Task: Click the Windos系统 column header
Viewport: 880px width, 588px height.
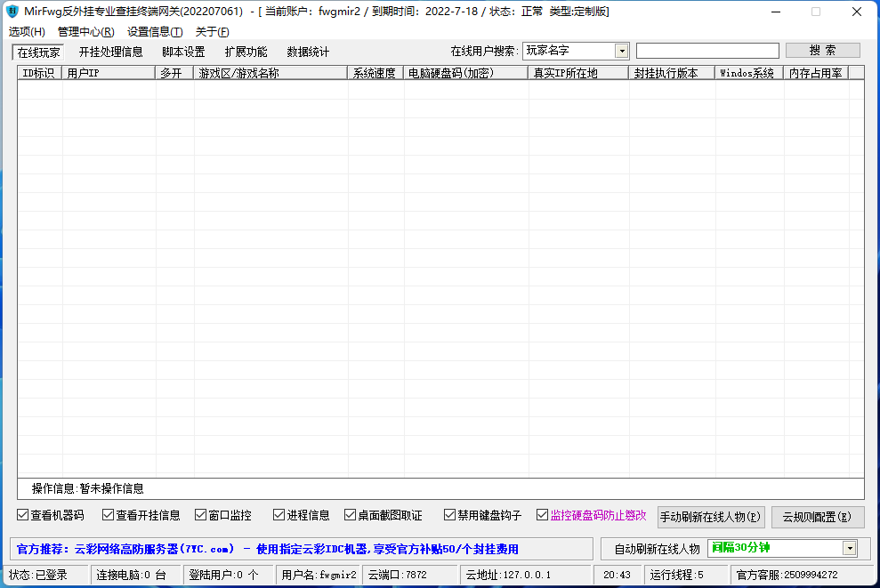Action: [749, 73]
